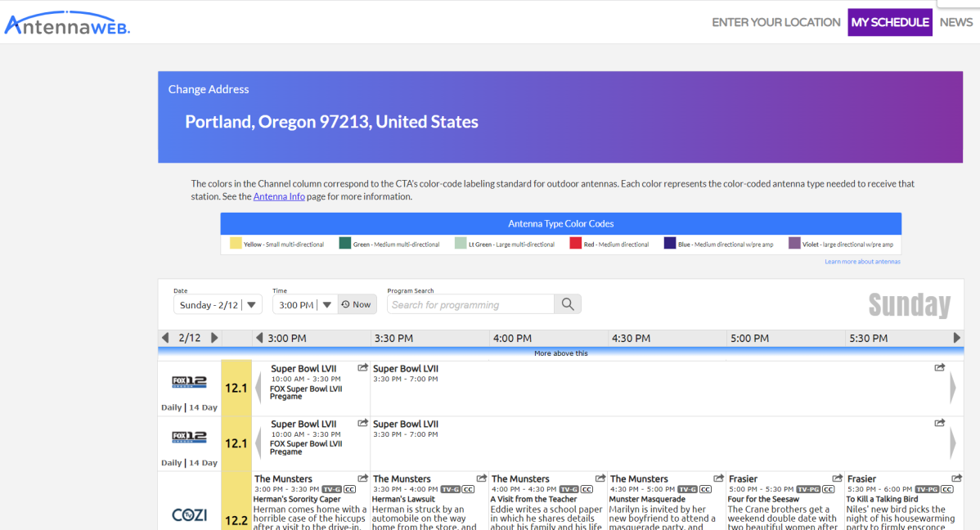
Task: Click the More above this bar
Action: [560, 354]
